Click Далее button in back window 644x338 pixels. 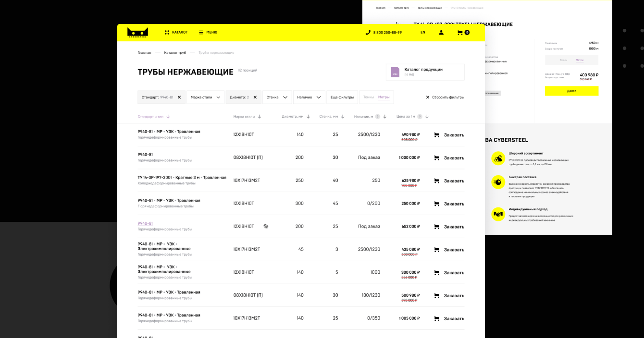click(x=571, y=91)
